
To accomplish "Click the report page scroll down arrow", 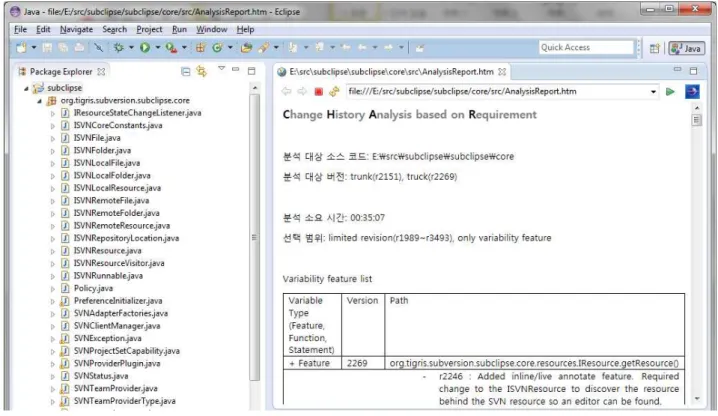I will (x=696, y=399).
